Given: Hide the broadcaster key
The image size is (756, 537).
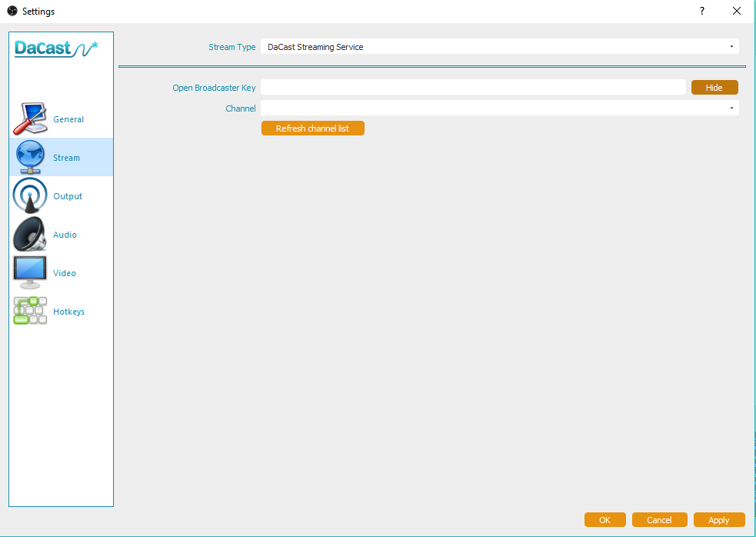Looking at the screenshot, I should tap(714, 88).
